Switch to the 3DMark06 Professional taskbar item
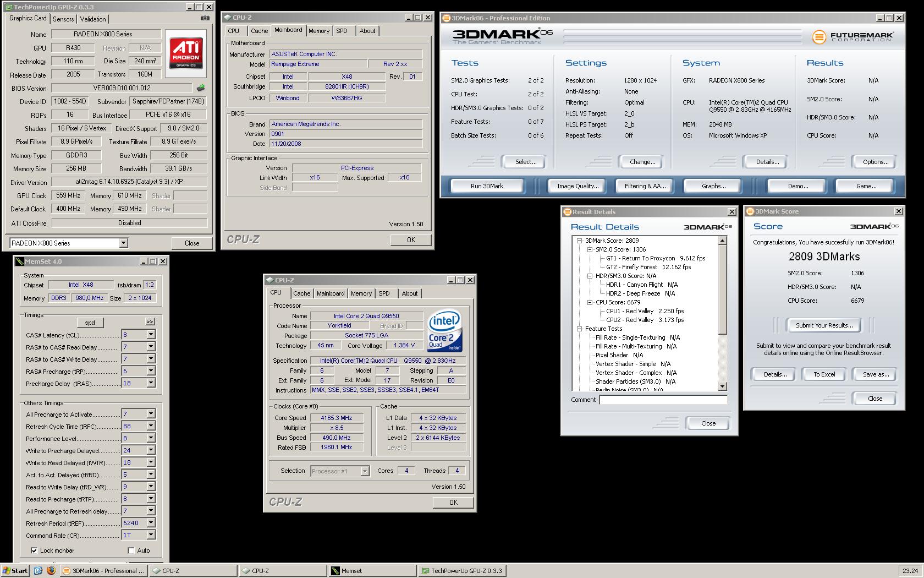 pos(103,571)
